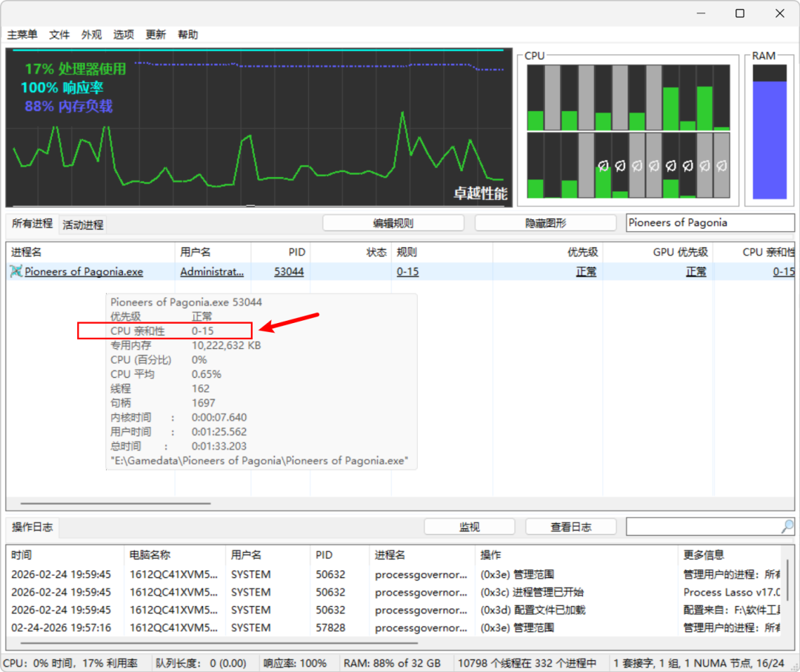This screenshot has width=800, height=672.
Task: Select the 操作日志 tab
Action: point(32,527)
